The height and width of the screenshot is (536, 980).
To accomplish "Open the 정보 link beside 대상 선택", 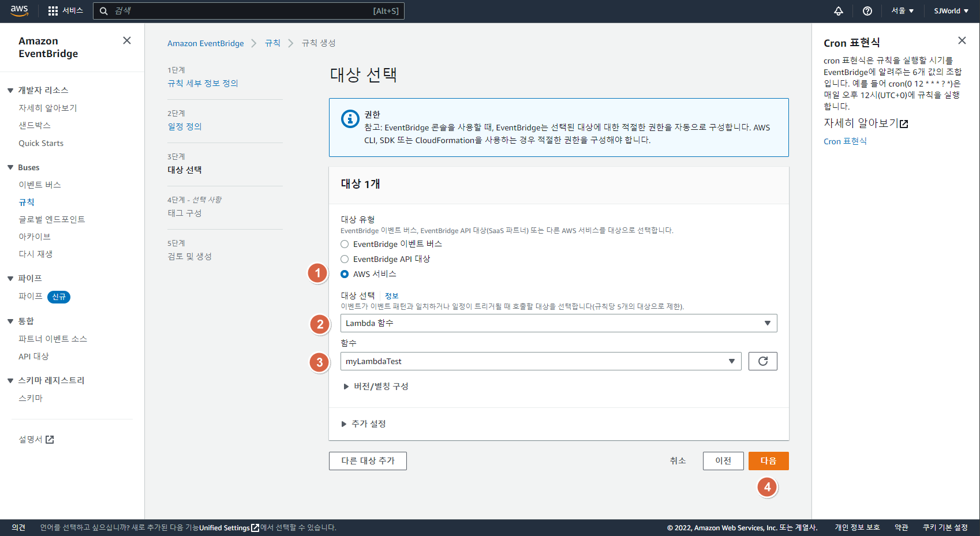I will point(391,296).
